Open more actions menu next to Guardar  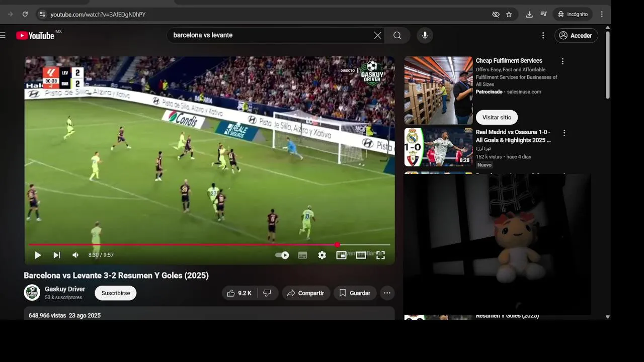(x=387, y=293)
